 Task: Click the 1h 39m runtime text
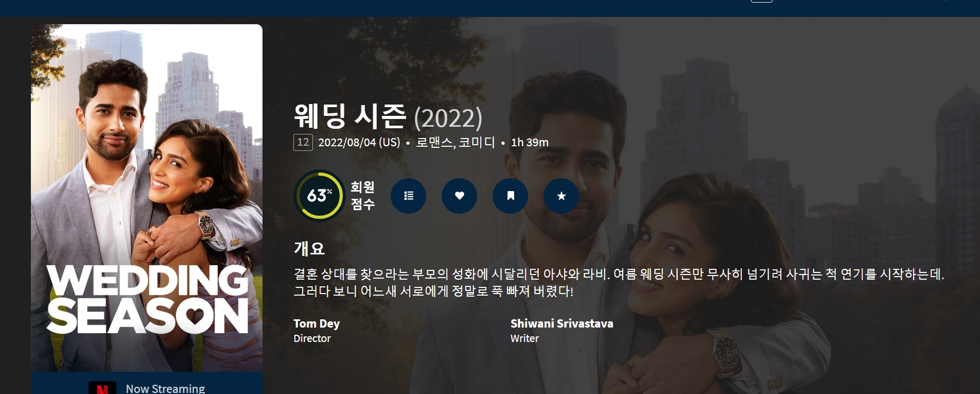[530, 142]
